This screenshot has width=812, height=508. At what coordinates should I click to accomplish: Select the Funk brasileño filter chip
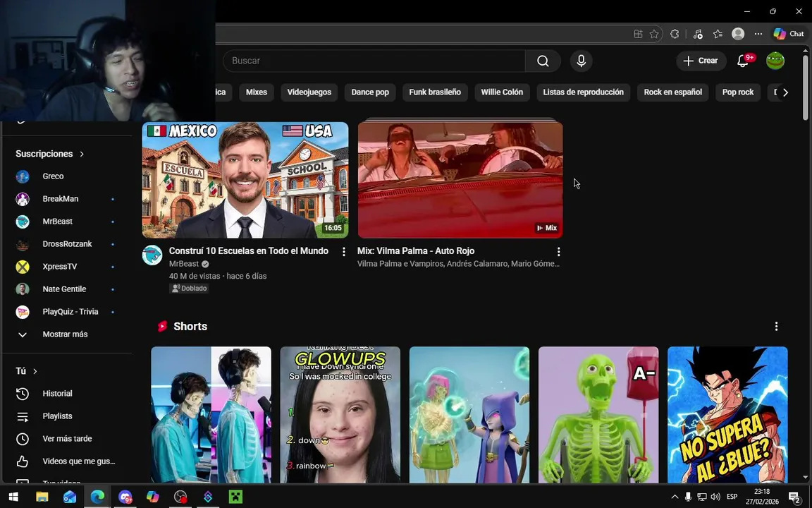click(435, 92)
